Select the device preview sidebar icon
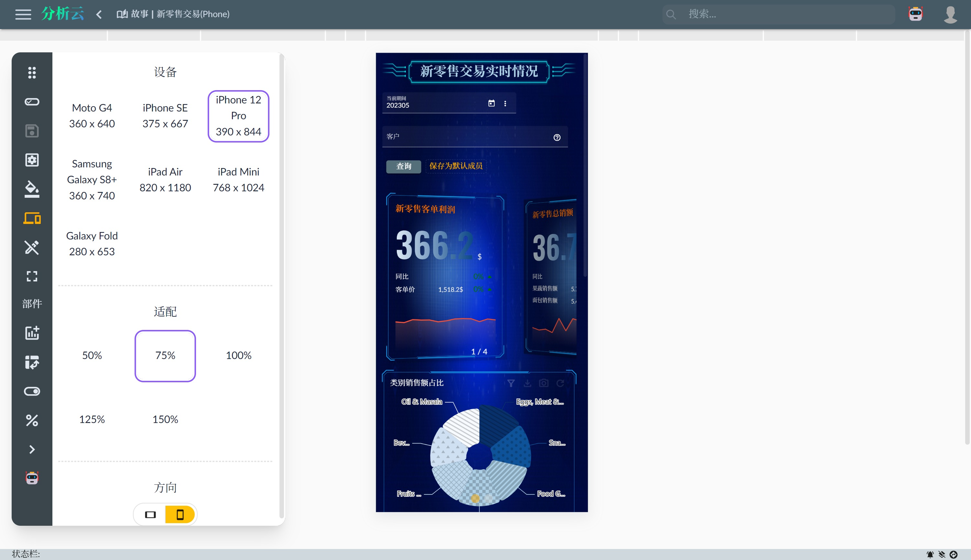The height and width of the screenshot is (560, 971). tap(32, 218)
